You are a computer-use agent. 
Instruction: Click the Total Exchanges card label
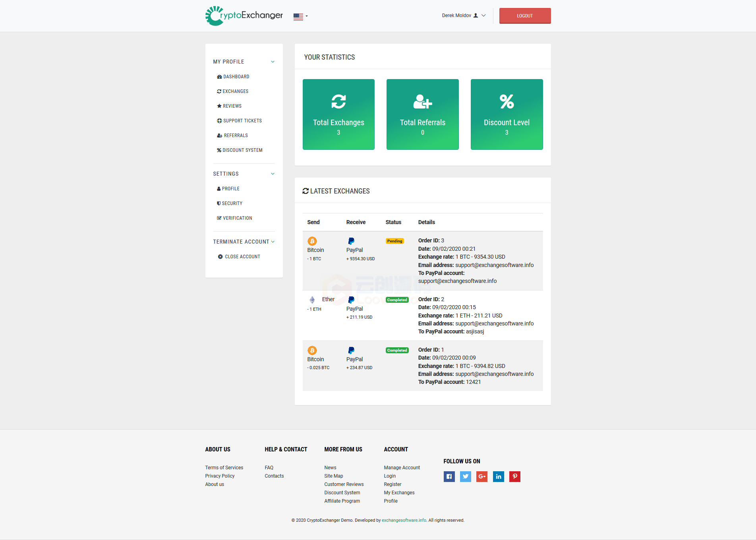coord(338,122)
